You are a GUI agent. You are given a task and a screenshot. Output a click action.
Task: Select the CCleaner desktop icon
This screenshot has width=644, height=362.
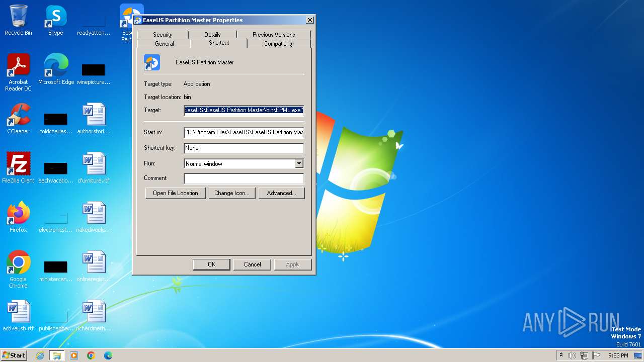(18, 119)
